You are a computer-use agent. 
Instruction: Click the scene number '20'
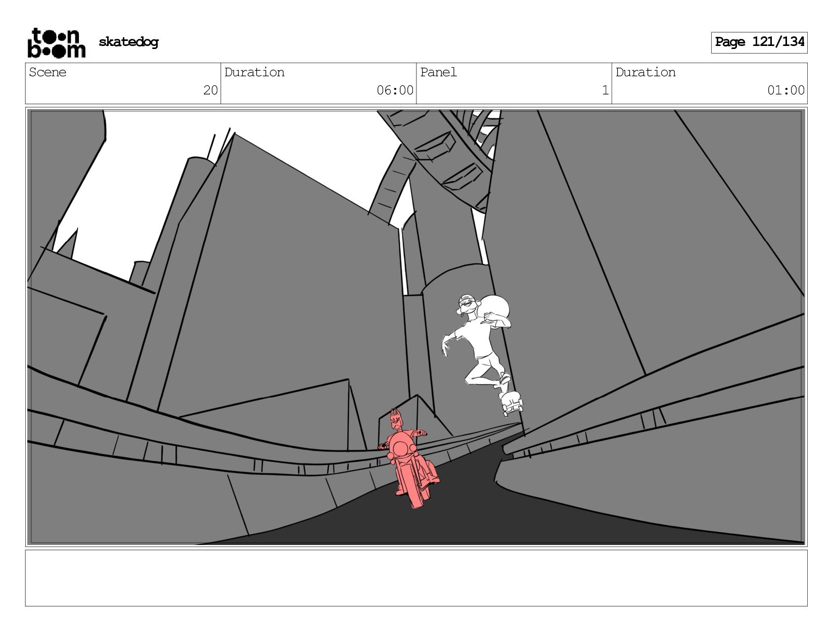210,90
